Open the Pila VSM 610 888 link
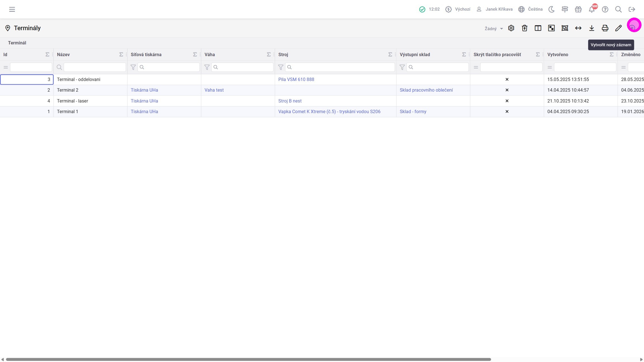The width and height of the screenshot is (644, 362). (x=296, y=79)
